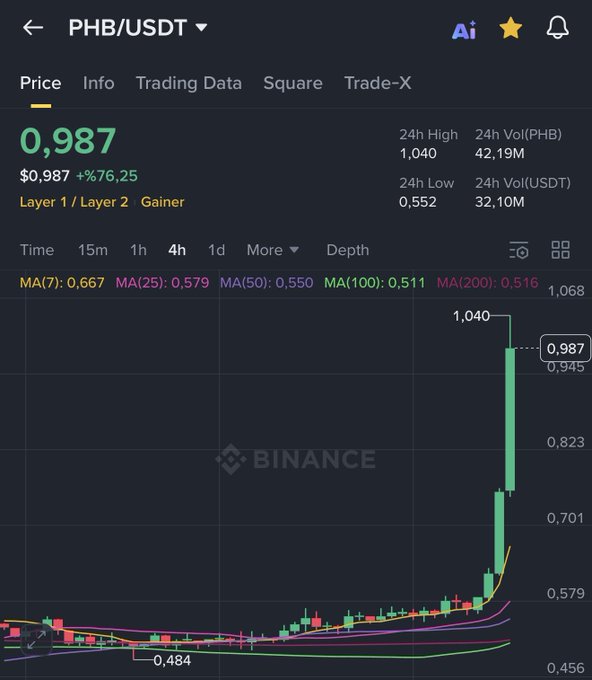592x680 pixels.
Task: Switch to Depth chart view
Action: [x=348, y=250]
